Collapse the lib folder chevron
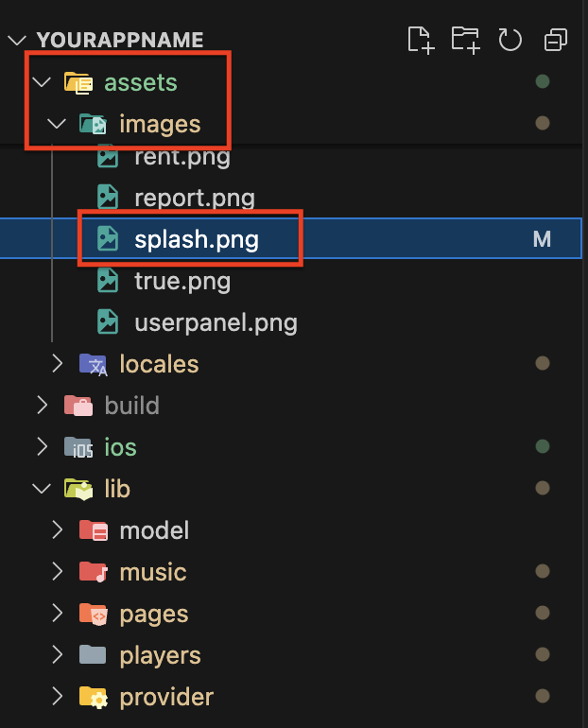Viewport: 588px width, 728px height. [41, 489]
